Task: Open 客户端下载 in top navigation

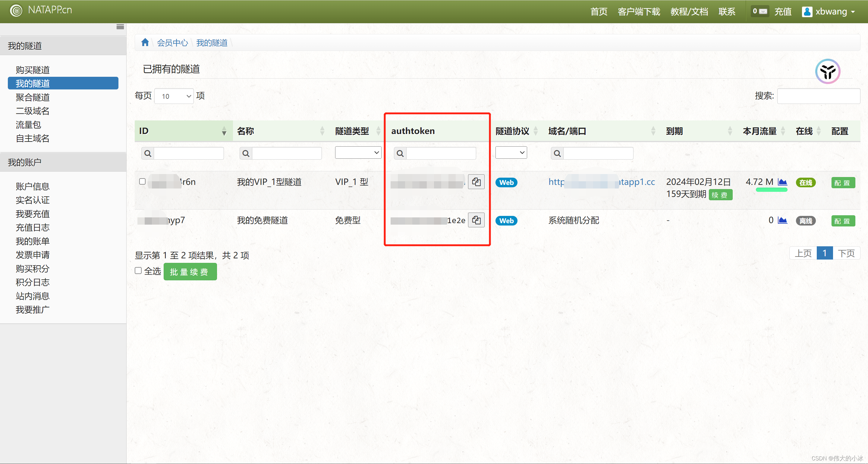Action: (x=639, y=11)
